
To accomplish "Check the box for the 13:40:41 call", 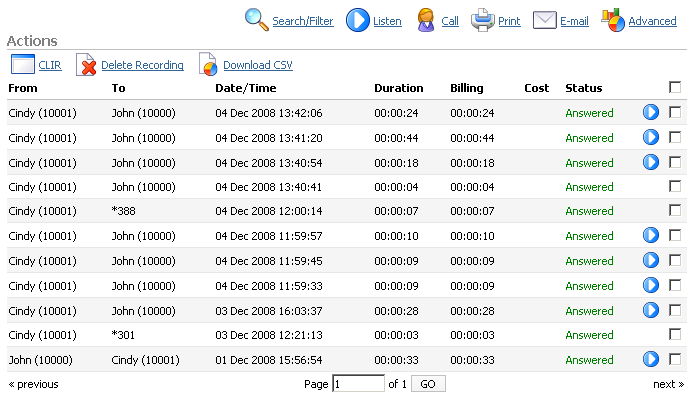I will click(675, 186).
